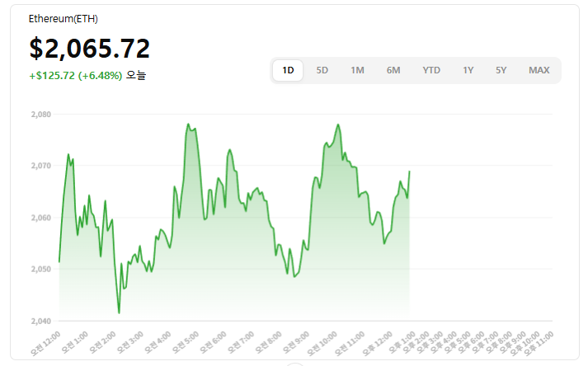The width and height of the screenshot is (588, 366).
Task: Click the +$125.72 (+6.48%) change text
Action: (76, 76)
